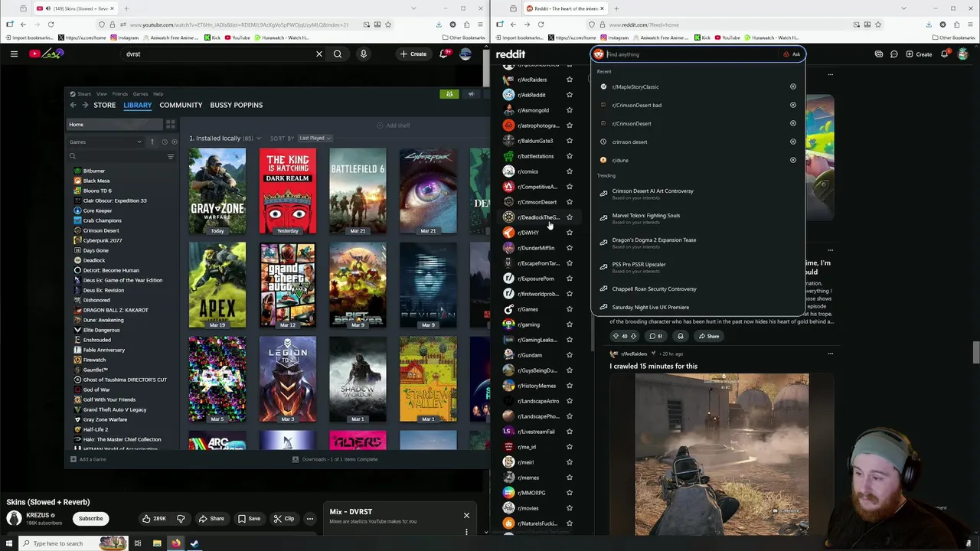This screenshot has height=551, width=980.
Task: Toggle the star next to r/comics
Action: [570, 171]
